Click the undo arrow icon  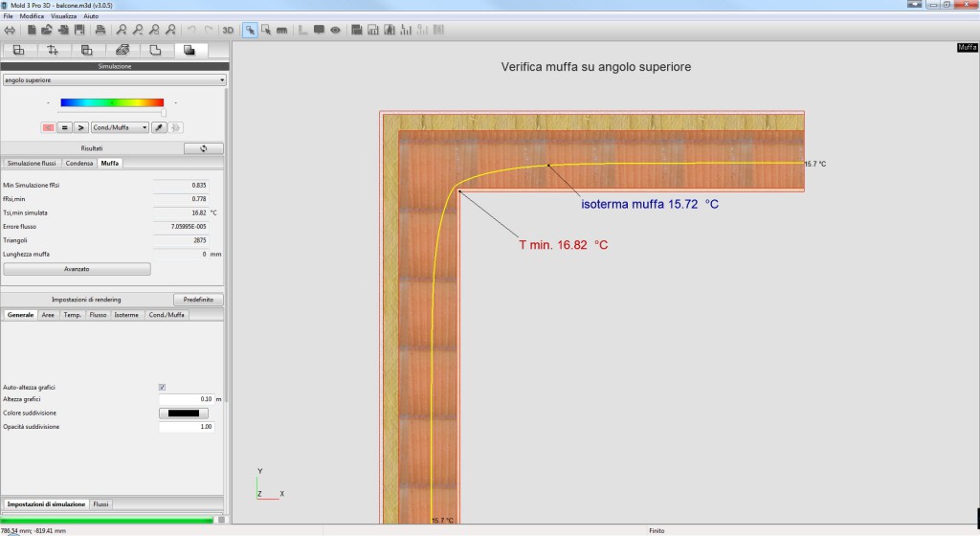[191, 30]
